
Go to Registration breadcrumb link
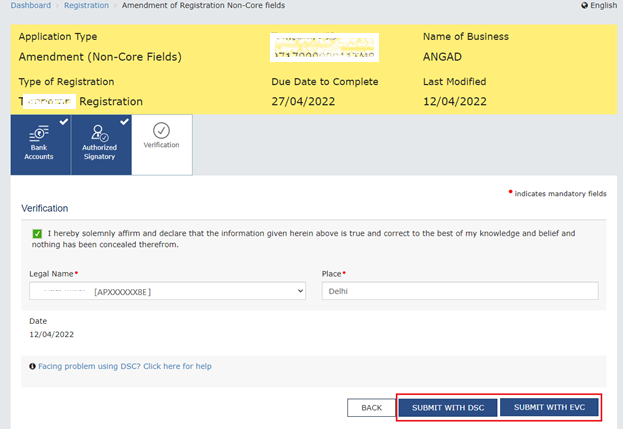(x=86, y=5)
